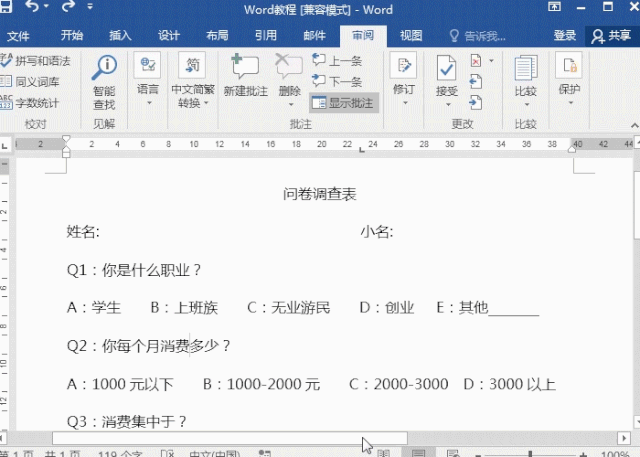This screenshot has height=457, width=640.
Task: Open the 中文简繁转换 dropdown
Action: click(193, 80)
